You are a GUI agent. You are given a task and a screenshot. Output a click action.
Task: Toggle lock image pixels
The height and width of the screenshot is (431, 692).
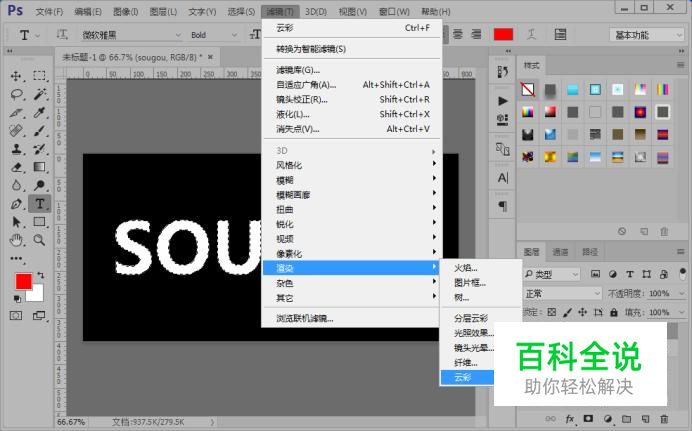coord(568,312)
